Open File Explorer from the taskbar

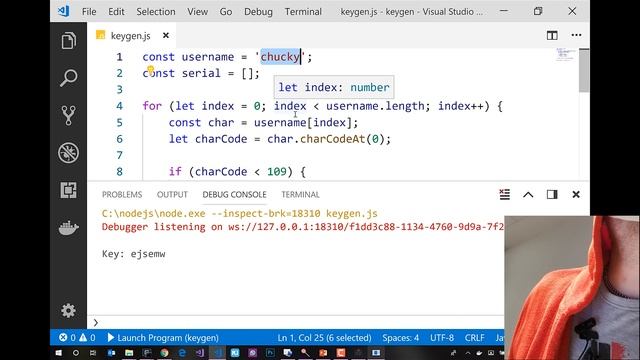pos(129,353)
